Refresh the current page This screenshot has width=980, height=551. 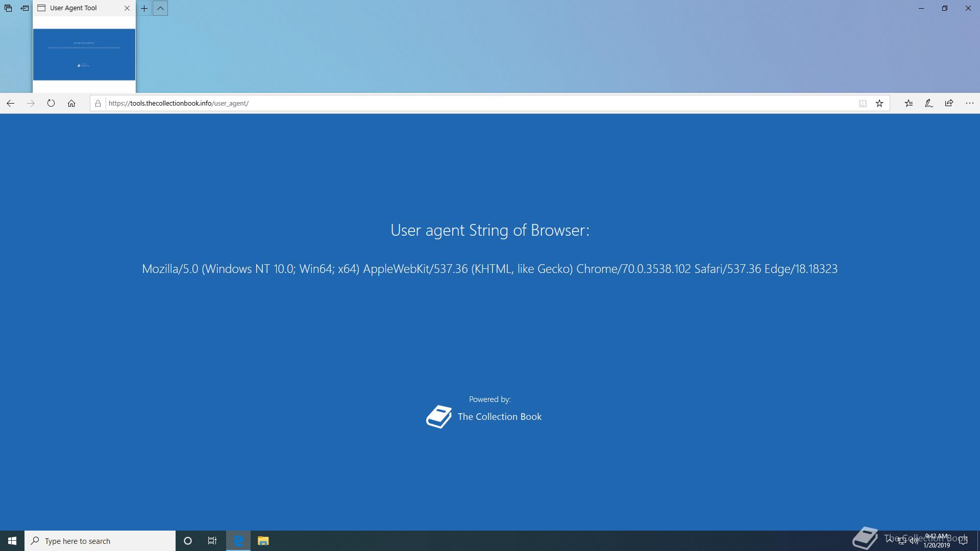(51, 103)
